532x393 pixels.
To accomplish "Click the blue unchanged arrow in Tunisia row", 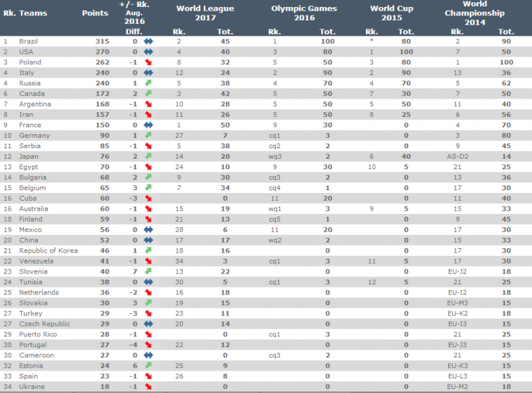I will click(148, 282).
